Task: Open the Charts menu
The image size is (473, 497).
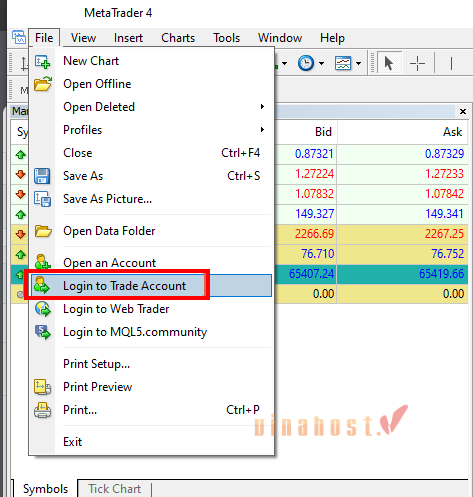Action: [178, 38]
